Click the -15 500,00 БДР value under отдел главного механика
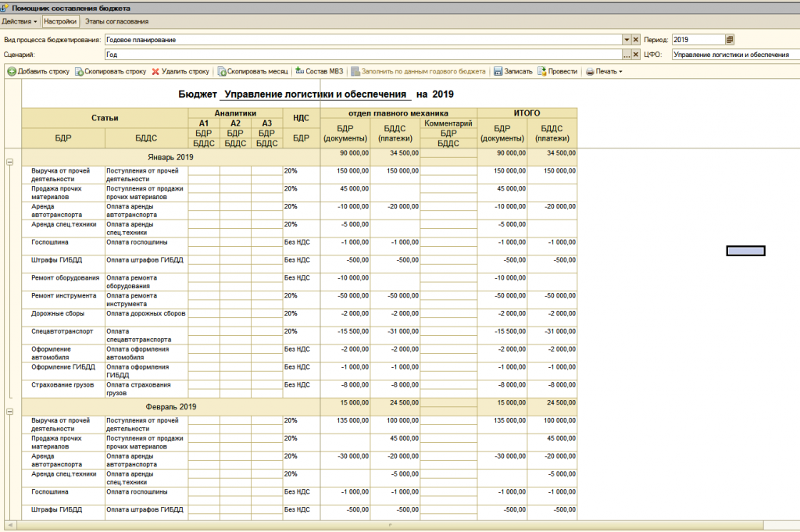Viewport: 800px width, 532px height. pyautogui.click(x=345, y=335)
